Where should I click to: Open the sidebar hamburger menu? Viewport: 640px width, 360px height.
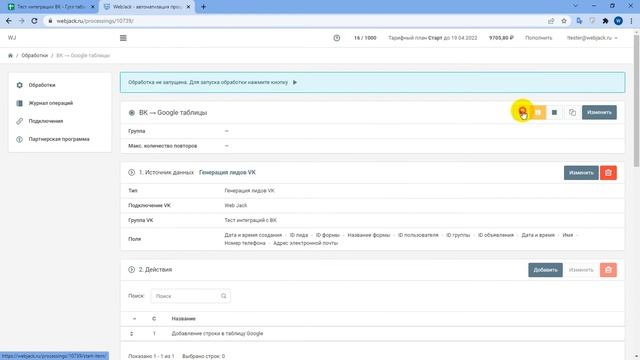(x=123, y=38)
